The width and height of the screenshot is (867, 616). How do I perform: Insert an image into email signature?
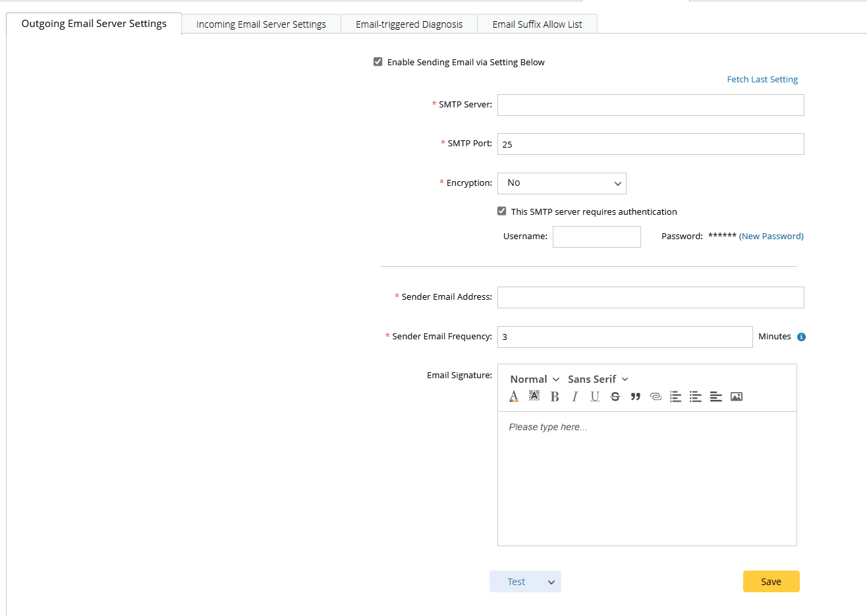(x=737, y=397)
